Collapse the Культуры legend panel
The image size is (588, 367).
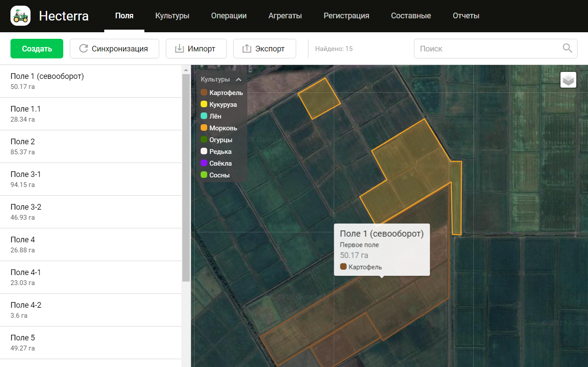238,80
